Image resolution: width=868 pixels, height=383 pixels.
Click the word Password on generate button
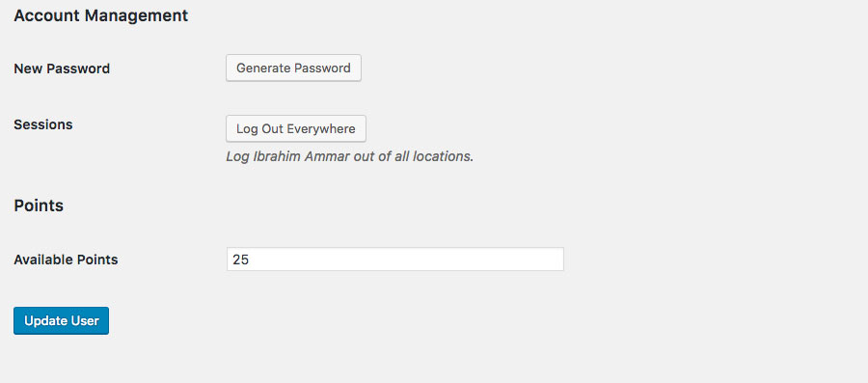point(322,68)
